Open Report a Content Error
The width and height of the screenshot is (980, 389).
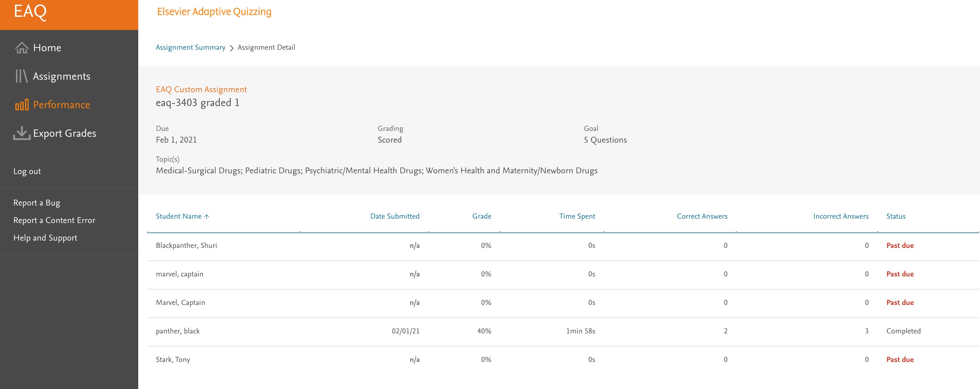[x=54, y=220]
